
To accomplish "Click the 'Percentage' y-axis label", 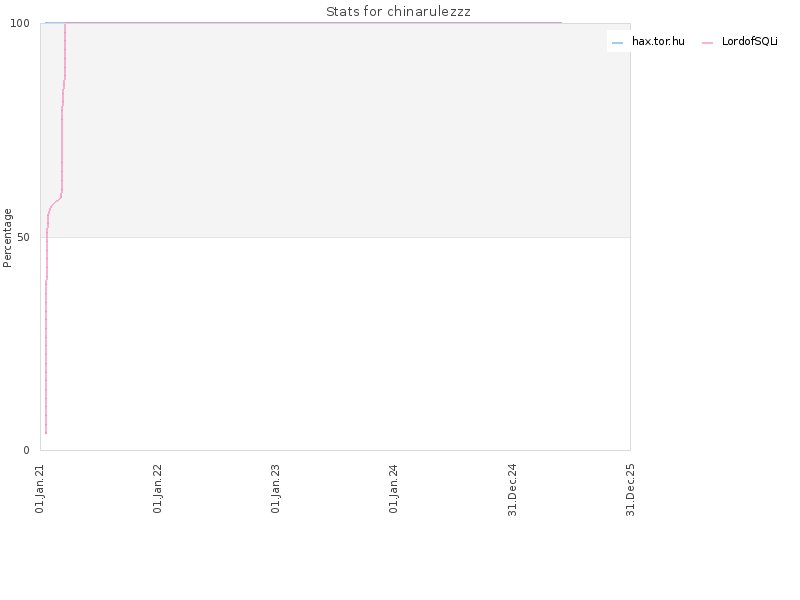I will [7, 238].
